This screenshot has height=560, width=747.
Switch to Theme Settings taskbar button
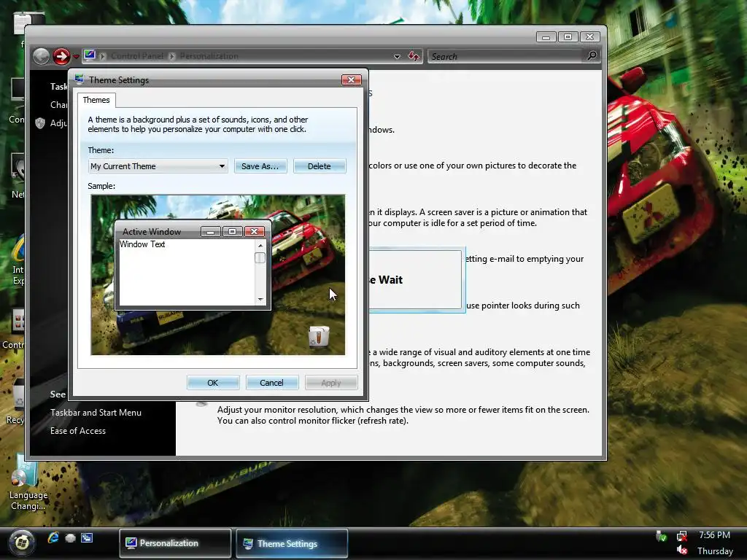coord(292,543)
